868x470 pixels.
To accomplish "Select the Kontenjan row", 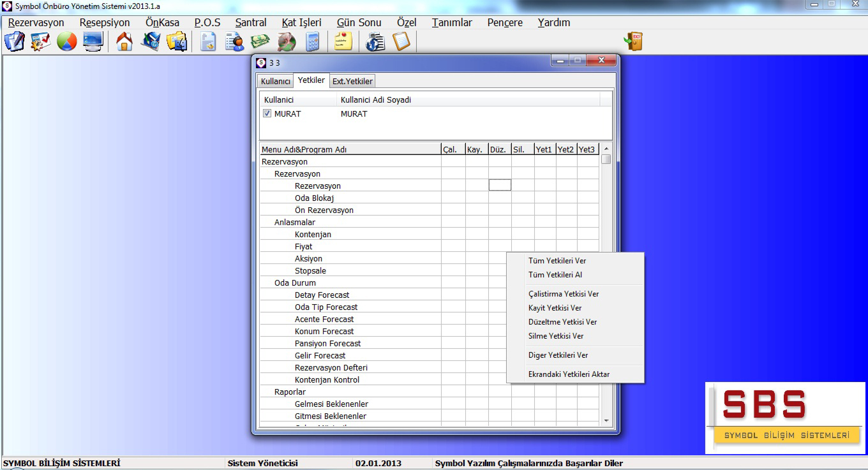I will (429, 235).
